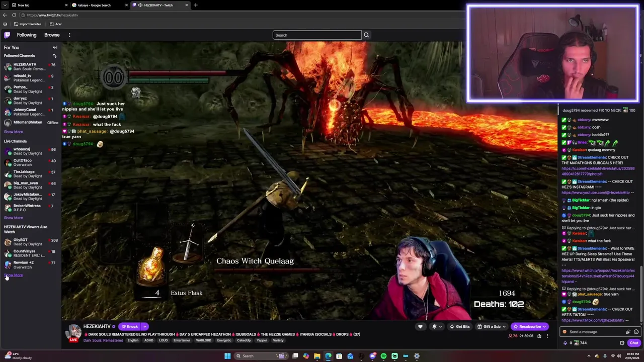Open the HEZEKIAHTV streamer avatar
Image resolution: width=644 pixels, height=362 pixels.
pos(74,332)
